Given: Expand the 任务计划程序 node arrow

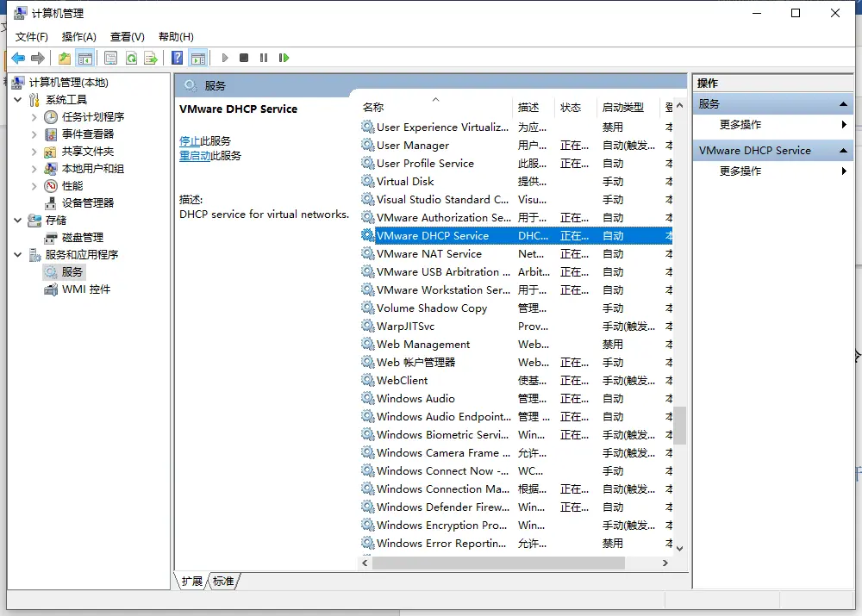Looking at the screenshot, I should coord(34,117).
